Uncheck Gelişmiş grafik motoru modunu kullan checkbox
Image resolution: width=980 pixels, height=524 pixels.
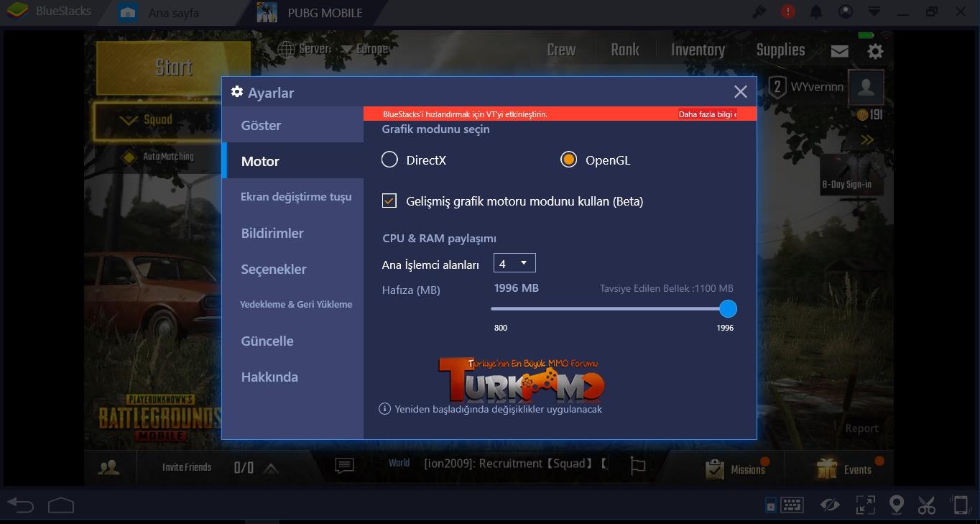[x=389, y=201]
